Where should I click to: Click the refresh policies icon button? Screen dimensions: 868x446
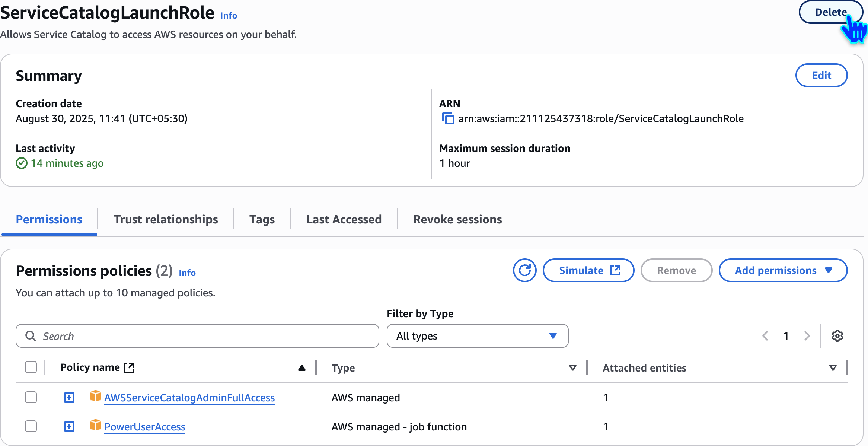524,270
